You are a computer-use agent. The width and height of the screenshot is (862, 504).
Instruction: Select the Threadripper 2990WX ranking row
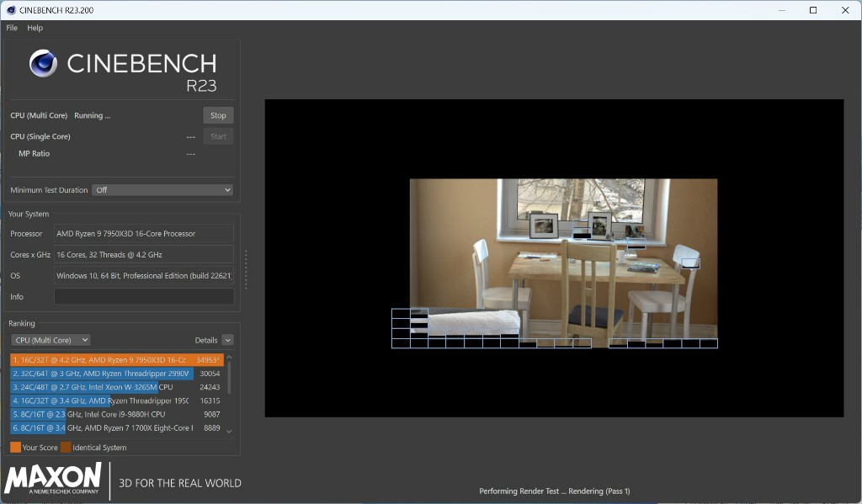pyautogui.click(x=116, y=374)
